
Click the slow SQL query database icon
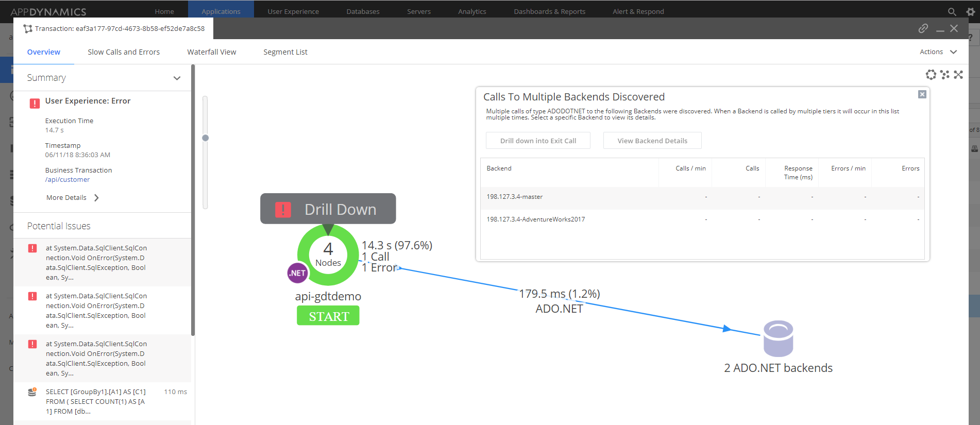32,392
